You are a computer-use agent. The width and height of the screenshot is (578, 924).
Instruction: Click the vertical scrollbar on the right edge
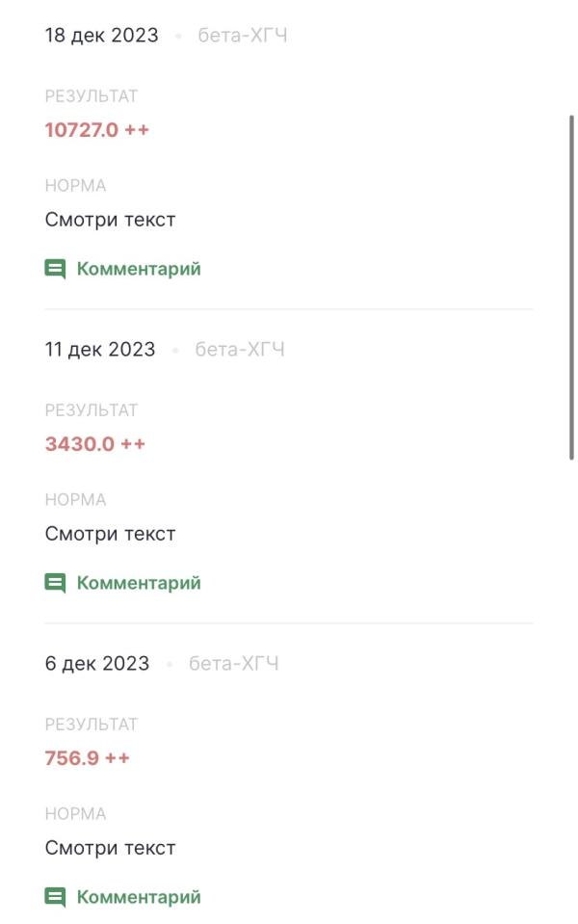572,289
